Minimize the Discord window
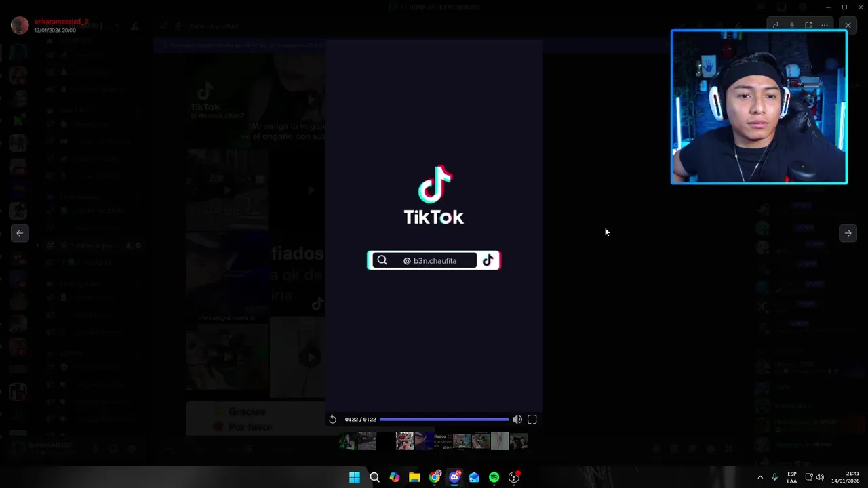The width and height of the screenshot is (868, 488). tap(828, 7)
